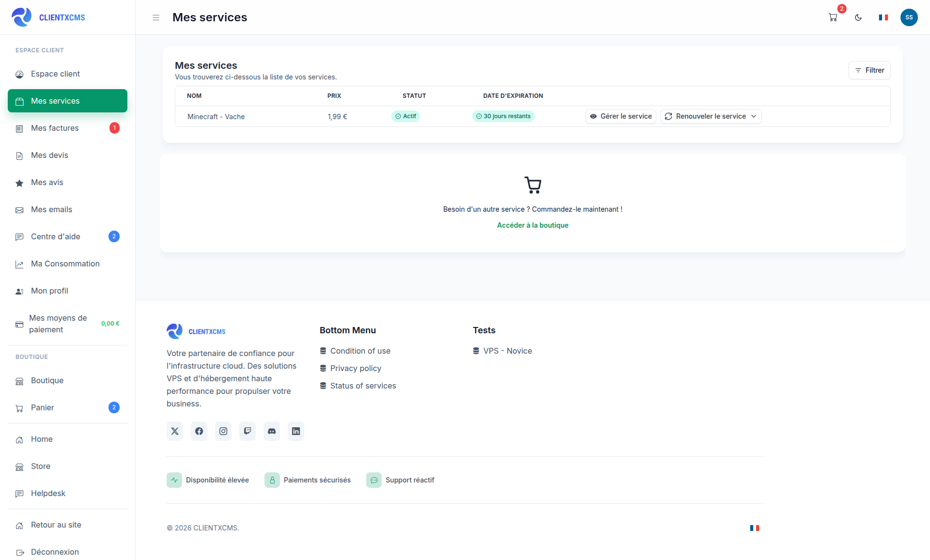Click footer French flag language selector
Image resolution: width=930 pixels, height=560 pixels.
coord(755,528)
